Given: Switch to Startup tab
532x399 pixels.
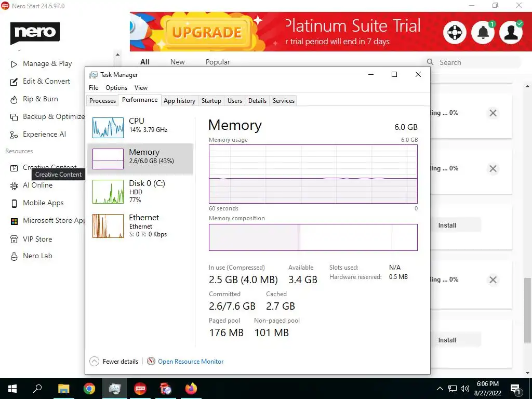Looking at the screenshot, I should (x=211, y=101).
